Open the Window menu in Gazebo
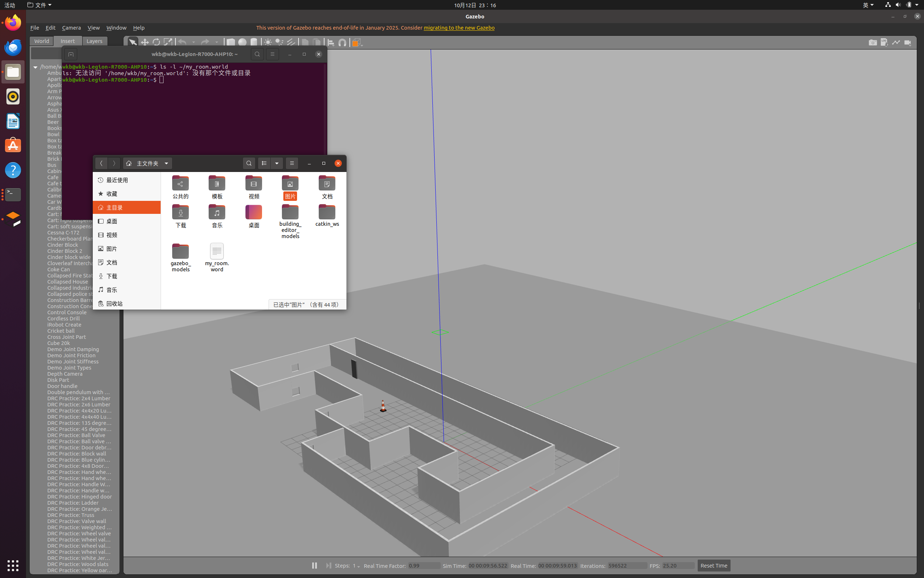This screenshot has width=924, height=578. coord(116,27)
